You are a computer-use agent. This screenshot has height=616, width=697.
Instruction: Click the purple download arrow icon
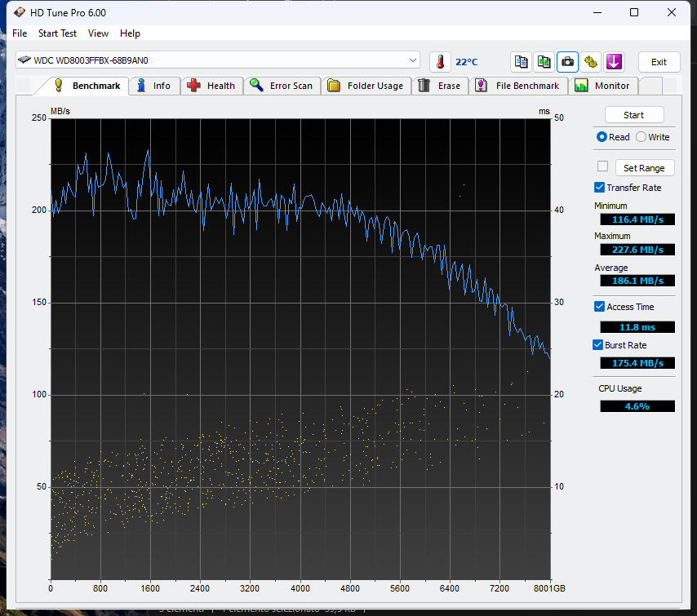coord(614,62)
